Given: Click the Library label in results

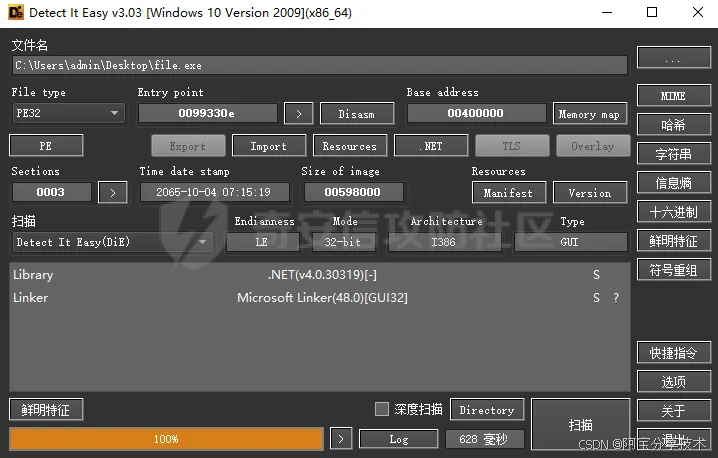Looking at the screenshot, I should click(x=33, y=275).
